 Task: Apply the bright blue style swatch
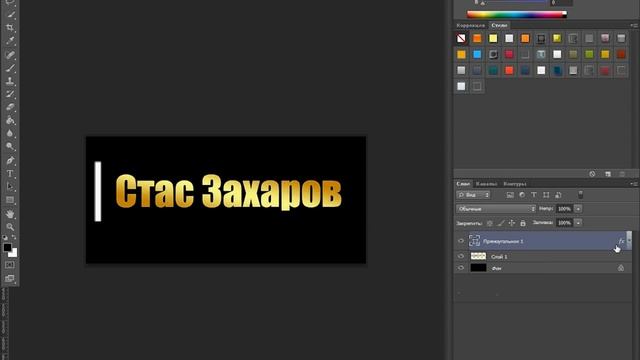coord(477,54)
